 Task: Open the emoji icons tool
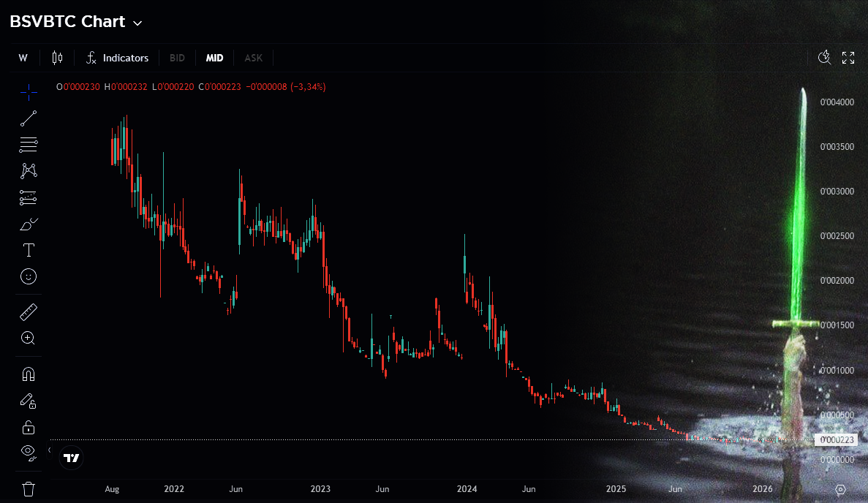(x=29, y=276)
